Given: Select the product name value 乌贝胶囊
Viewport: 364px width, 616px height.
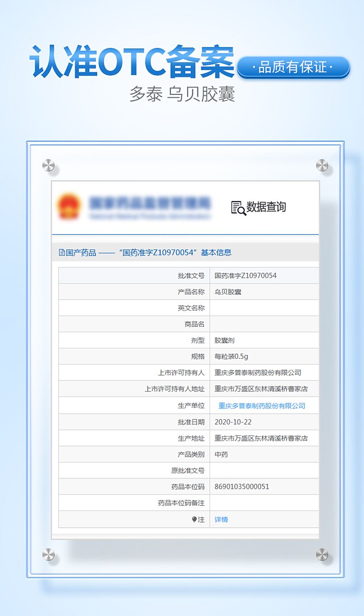Looking at the screenshot, I should 228,292.
